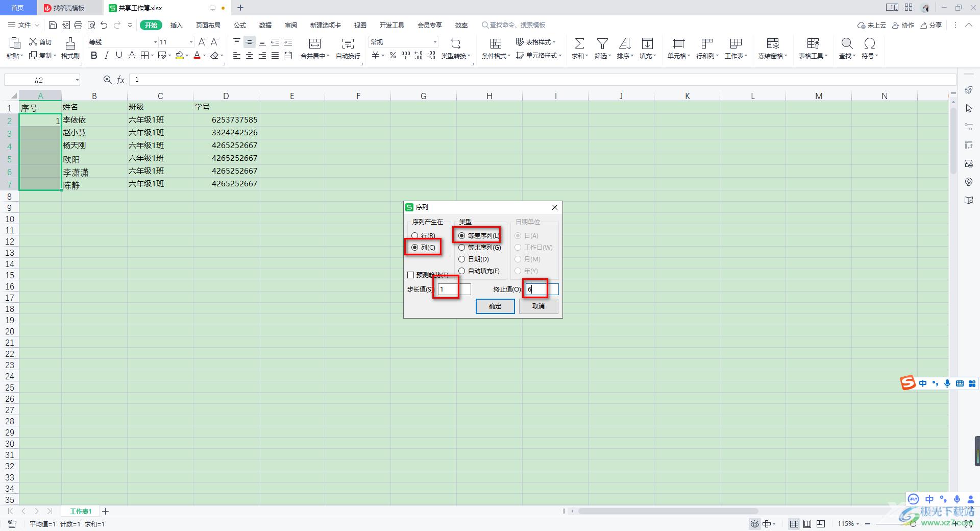The image size is (980, 531).
Task: Expand the Name Box dropdown arrow
Action: [77, 80]
